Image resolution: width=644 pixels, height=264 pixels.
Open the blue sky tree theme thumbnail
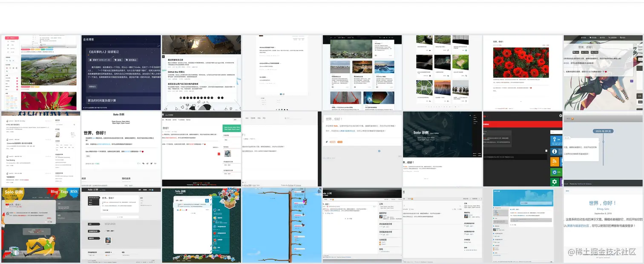coord(282,225)
